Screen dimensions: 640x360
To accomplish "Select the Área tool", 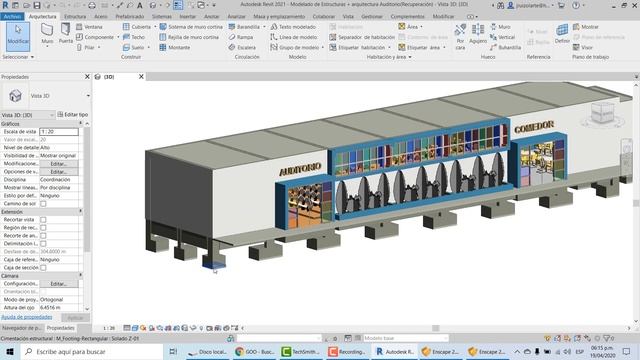I will [x=408, y=27].
